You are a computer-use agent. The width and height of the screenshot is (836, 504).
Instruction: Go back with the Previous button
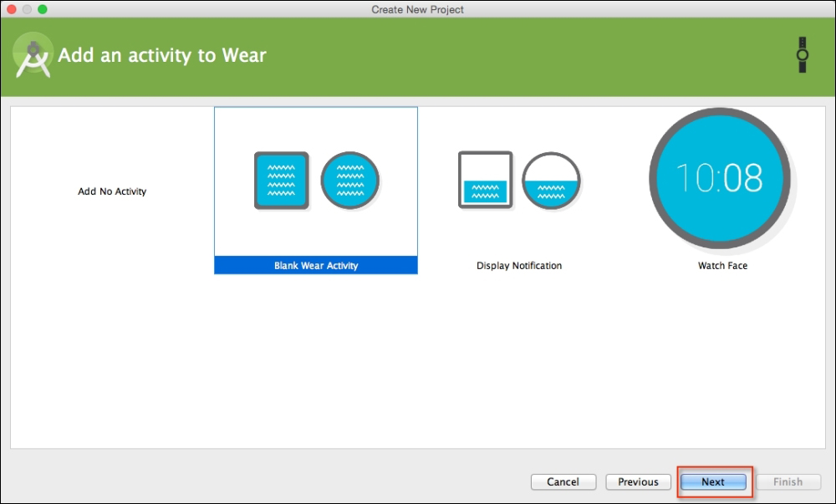tap(638, 481)
